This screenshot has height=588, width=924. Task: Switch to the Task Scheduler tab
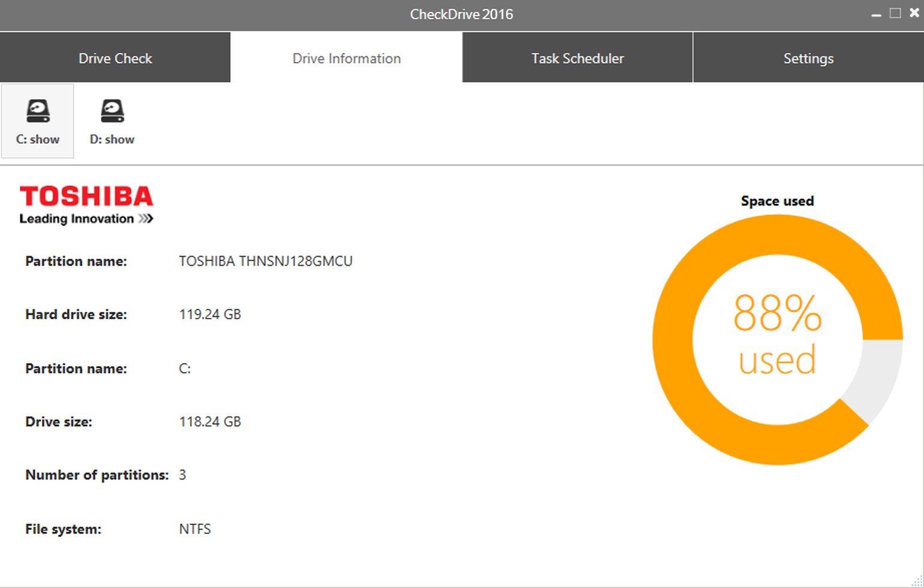[x=577, y=58]
